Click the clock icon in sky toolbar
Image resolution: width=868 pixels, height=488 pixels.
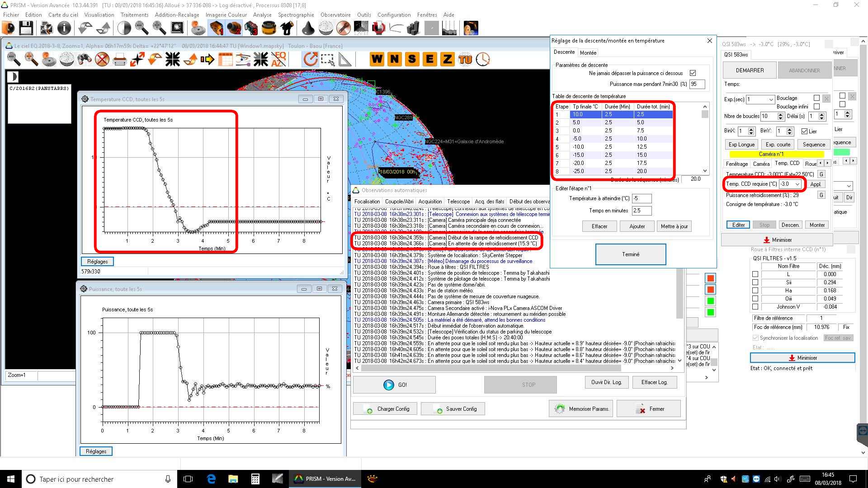[483, 59]
